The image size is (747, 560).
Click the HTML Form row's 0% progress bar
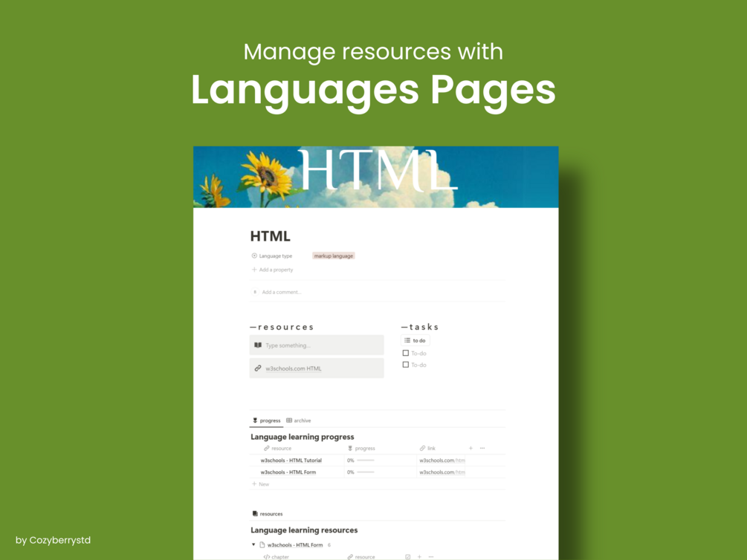(366, 472)
